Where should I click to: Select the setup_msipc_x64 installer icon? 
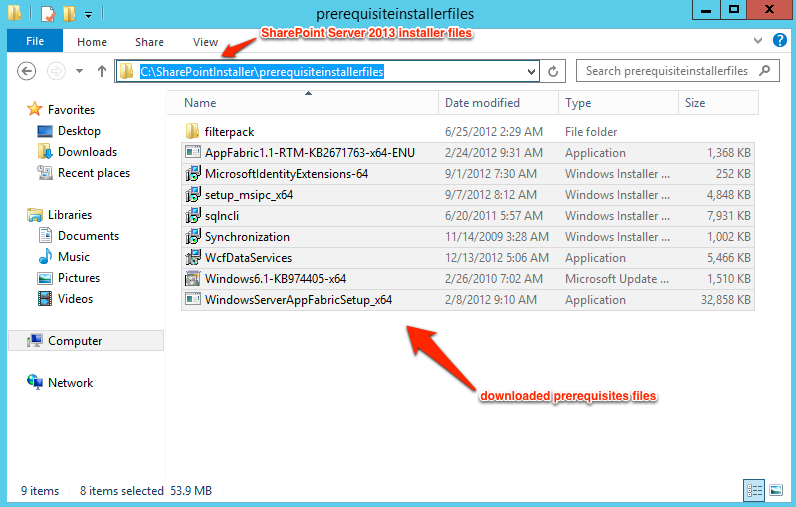pos(192,194)
